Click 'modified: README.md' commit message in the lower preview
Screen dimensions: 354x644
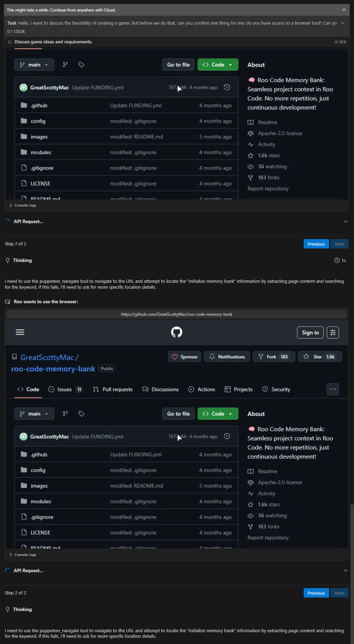coord(137,486)
